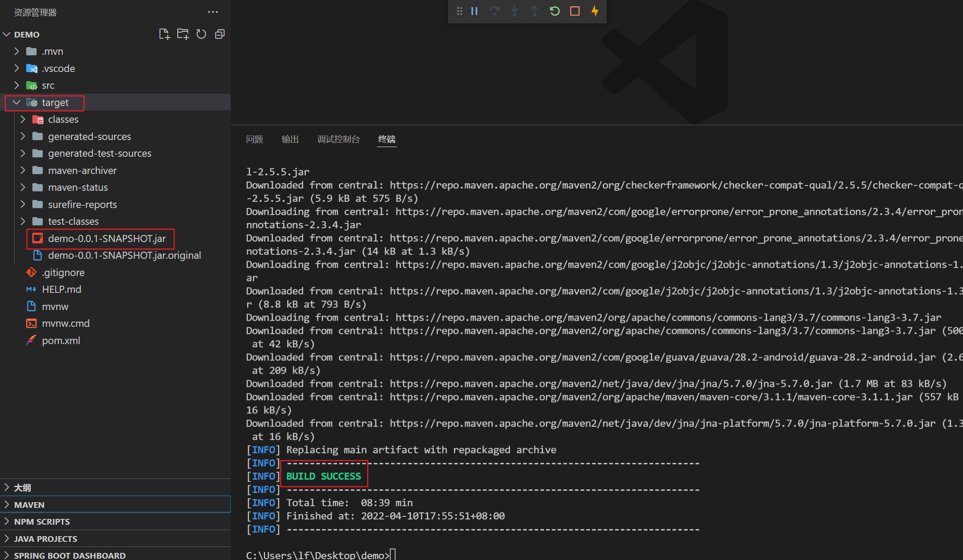The width and height of the screenshot is (963, 560).
Task: Click the Hot Code Replace lightning icon
Action: click(595, 11)
